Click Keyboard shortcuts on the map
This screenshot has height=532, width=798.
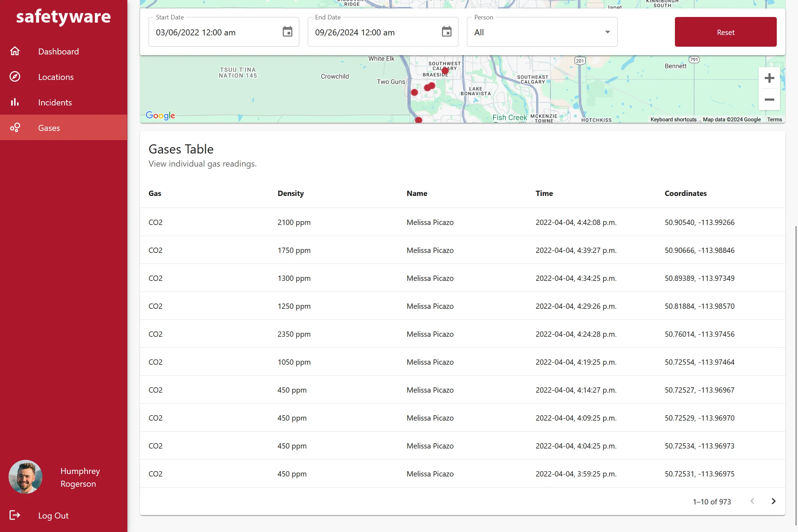(x=673, y=120)
